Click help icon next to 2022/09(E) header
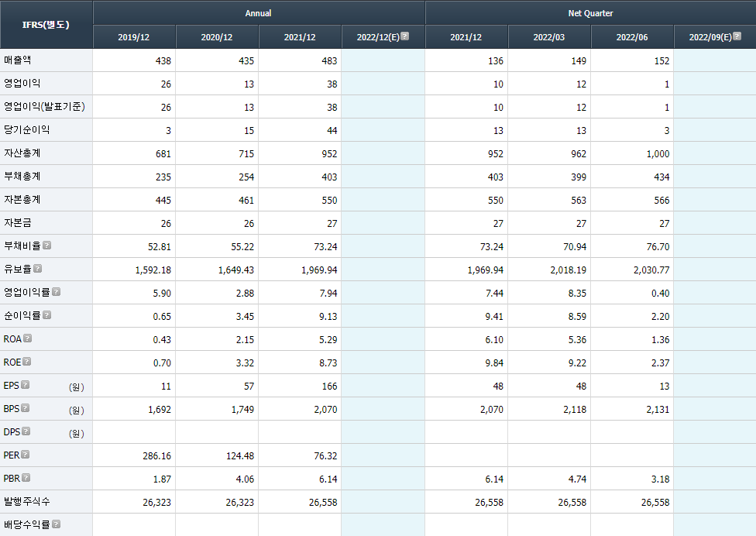Image resolution: width=756 pixels, height=536 pixels. tap(737, 36)
